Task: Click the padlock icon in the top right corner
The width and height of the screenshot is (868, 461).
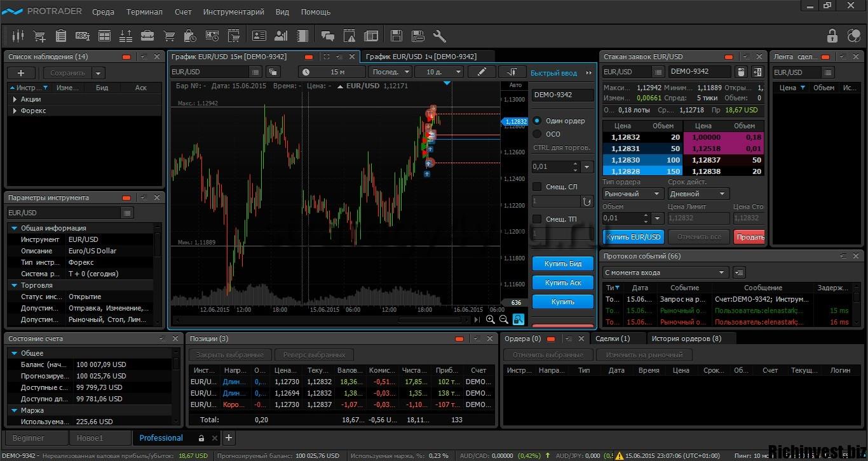Action: coord(832,36)
